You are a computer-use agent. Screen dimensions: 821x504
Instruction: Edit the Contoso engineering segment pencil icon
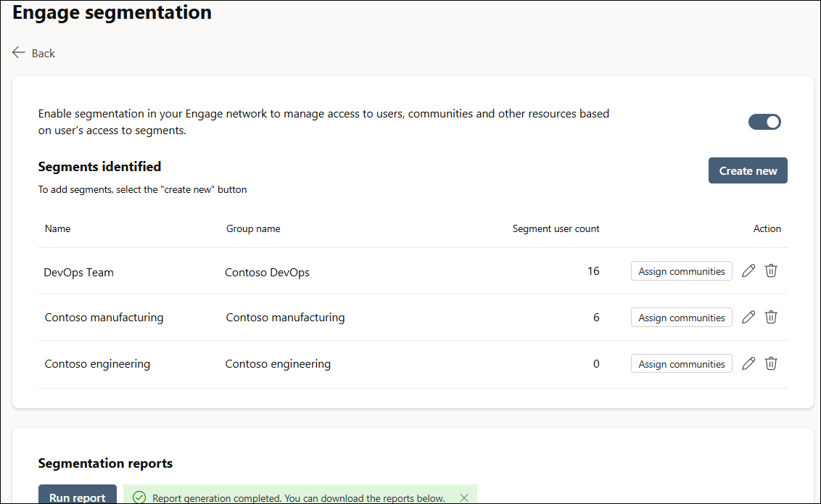748,363
